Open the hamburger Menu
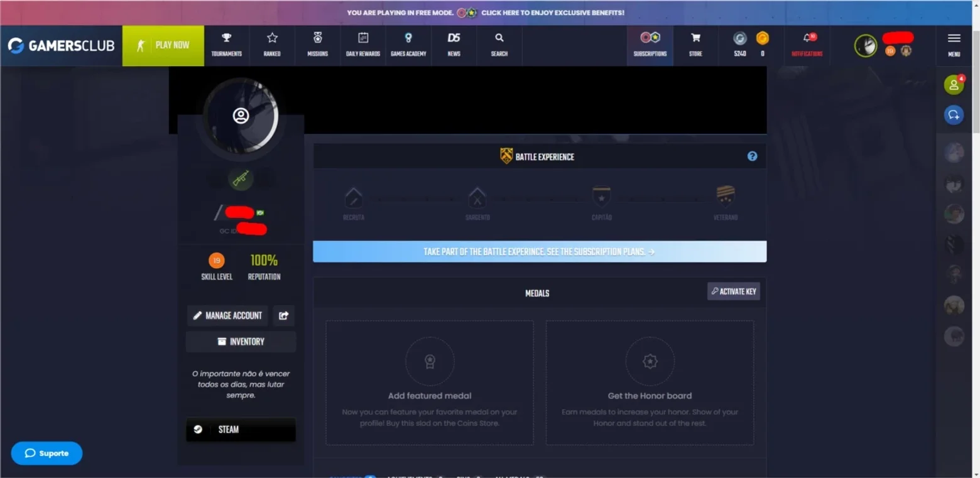980x478 pixels. pos(954,45)
